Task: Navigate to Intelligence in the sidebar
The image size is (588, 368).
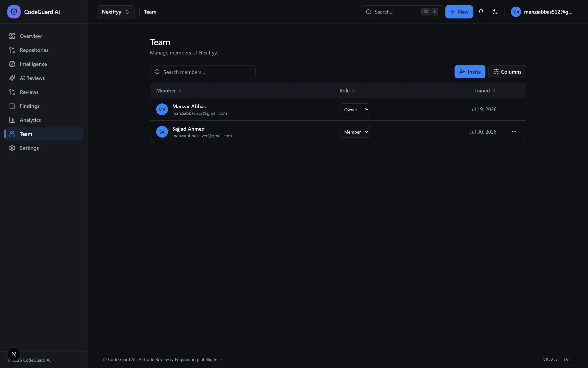Action: [x=44, y=64]
